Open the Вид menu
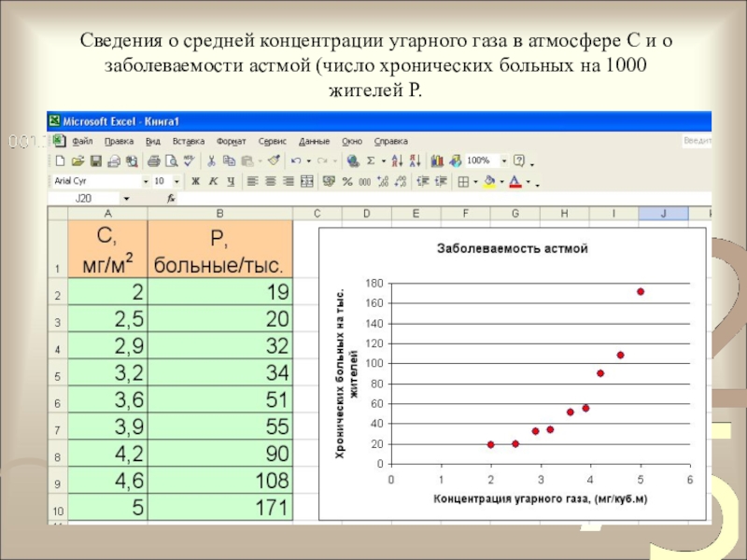The width and height of the screenshot is (747, 560). [x=153, y=142]
